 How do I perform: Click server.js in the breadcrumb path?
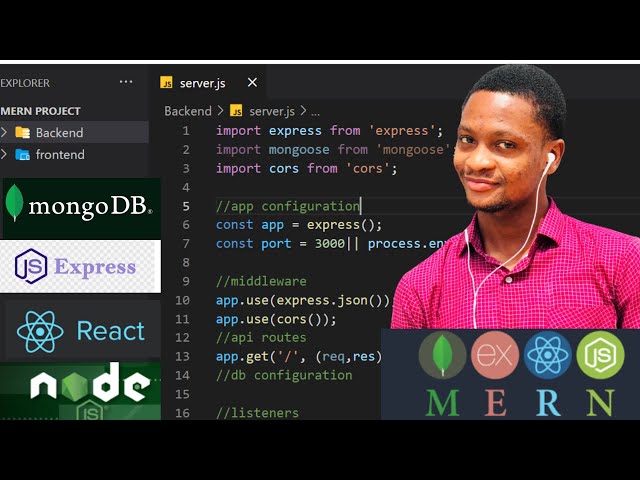click(272, 111)
